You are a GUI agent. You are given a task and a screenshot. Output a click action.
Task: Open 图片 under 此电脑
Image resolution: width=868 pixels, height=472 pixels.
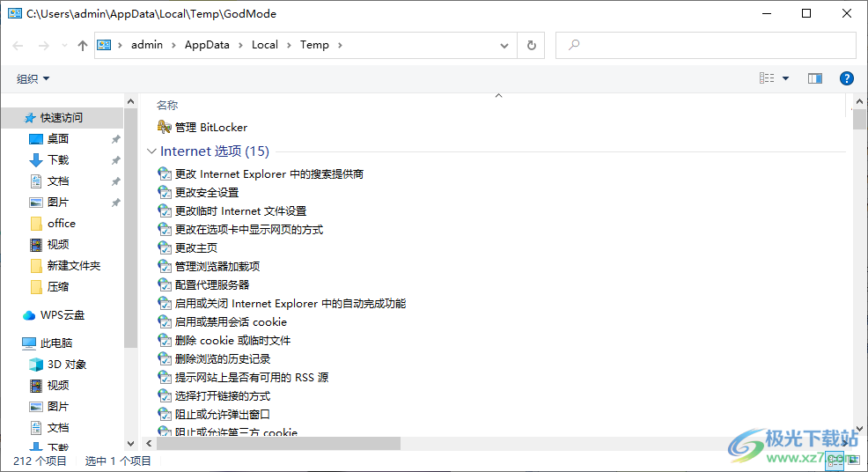[x=58, y=406]
